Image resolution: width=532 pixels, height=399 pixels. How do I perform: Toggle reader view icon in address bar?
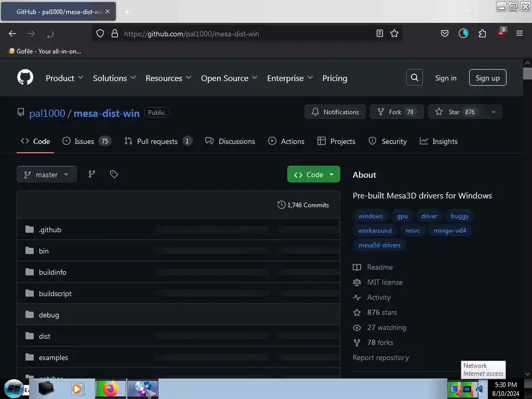pyautogui.click(x=380, y=33)
